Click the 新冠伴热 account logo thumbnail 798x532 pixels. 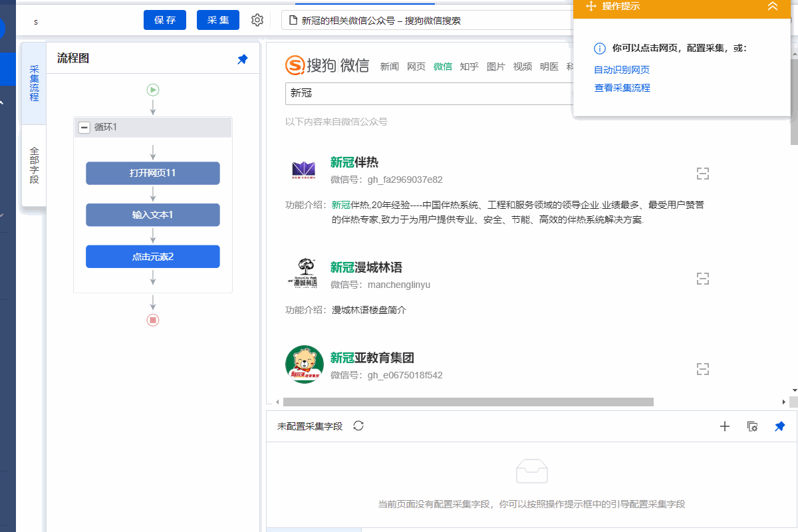304,170
